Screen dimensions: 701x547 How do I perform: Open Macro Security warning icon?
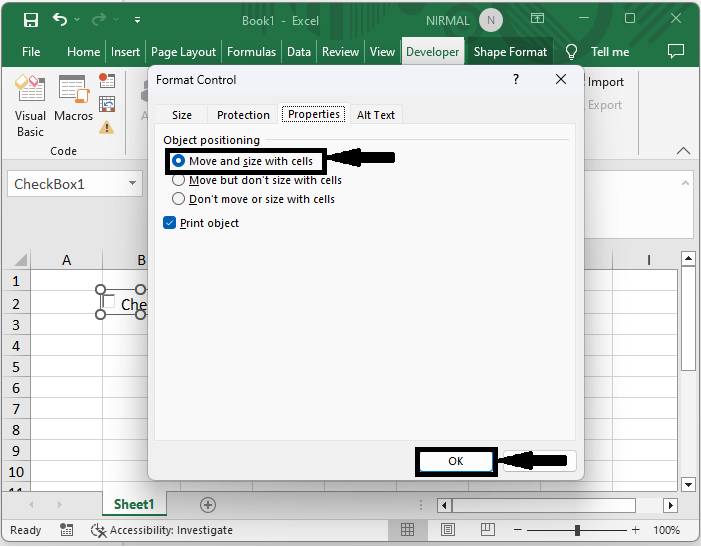(106, 128)
